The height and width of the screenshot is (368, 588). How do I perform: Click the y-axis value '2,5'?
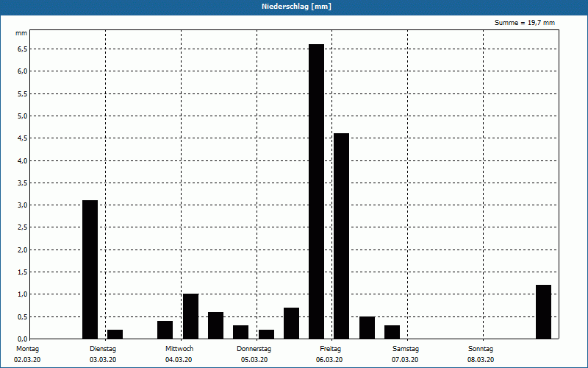[23, 227]
